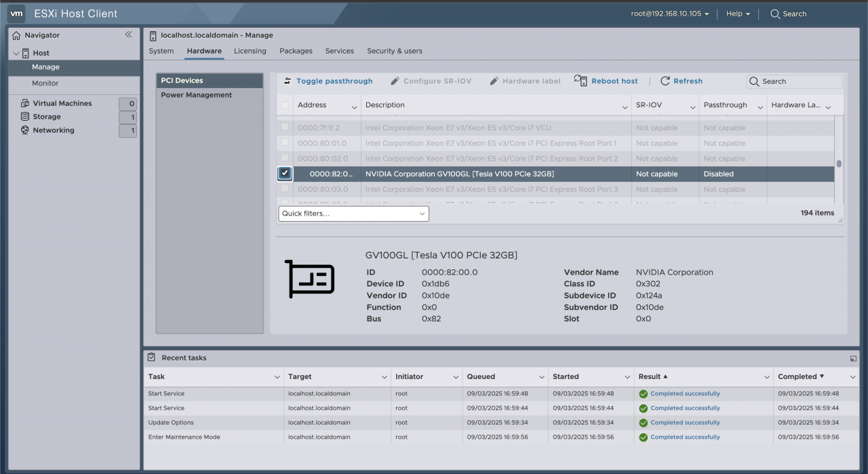868x474 pixels.
Task: Open the Security & users tab
Action: coord(395,51)
